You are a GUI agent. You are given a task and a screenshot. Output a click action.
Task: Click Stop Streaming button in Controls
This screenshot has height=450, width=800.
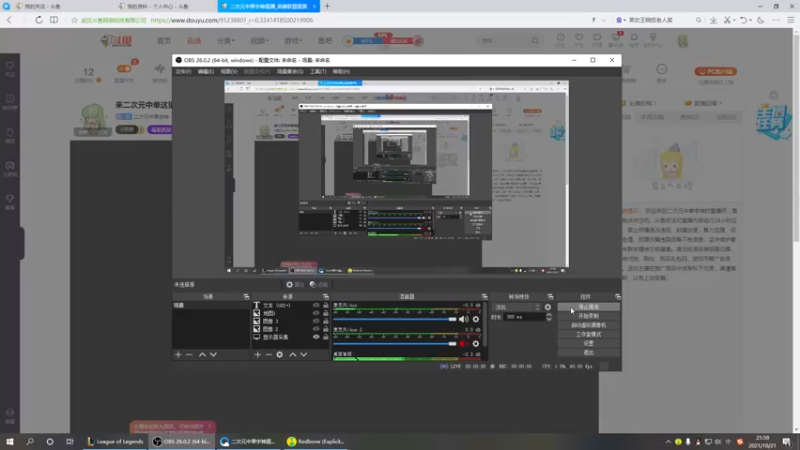[588, 307]
